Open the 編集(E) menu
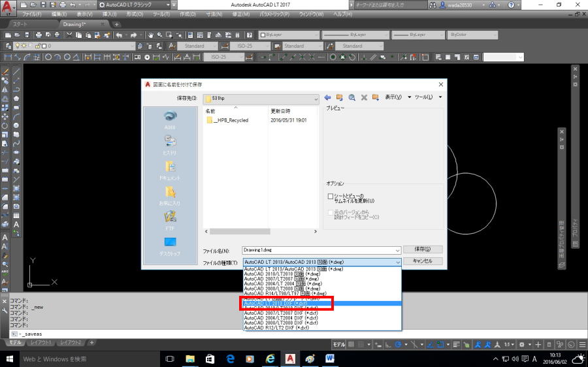 tap(59, 14)
